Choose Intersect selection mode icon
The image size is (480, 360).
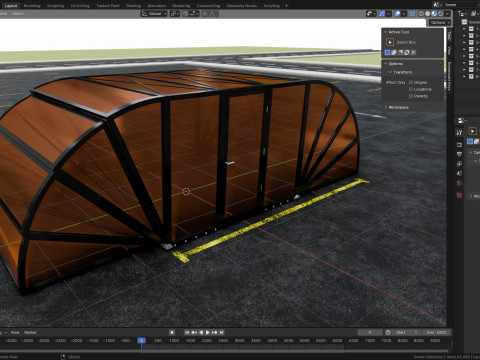coord(413,52)
